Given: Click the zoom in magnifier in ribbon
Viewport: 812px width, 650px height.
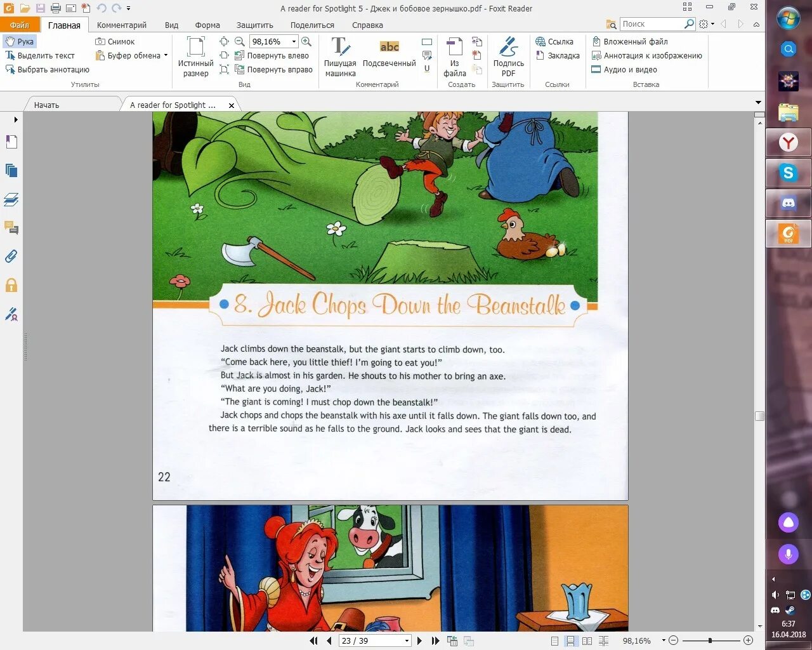Looking at the screenshot, I should click(306, 41).
